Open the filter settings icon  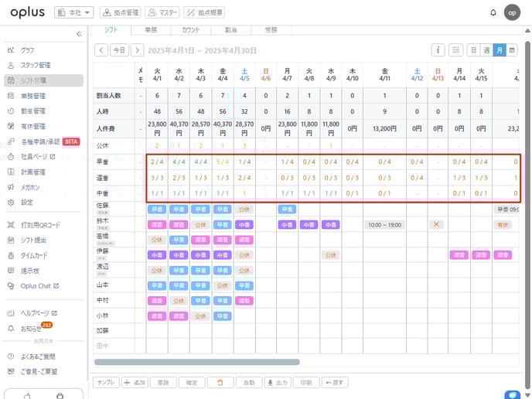(456, 49)
